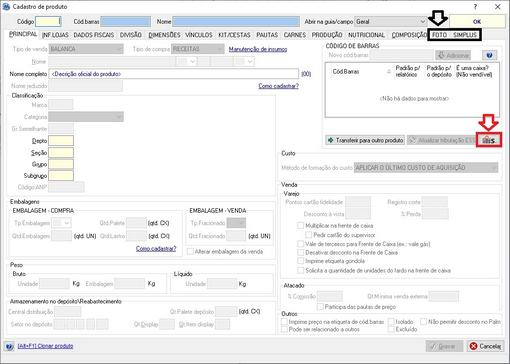Toggle the Isolado checkbox
This screenshot has width=510, height=364.
pos(391,322)
